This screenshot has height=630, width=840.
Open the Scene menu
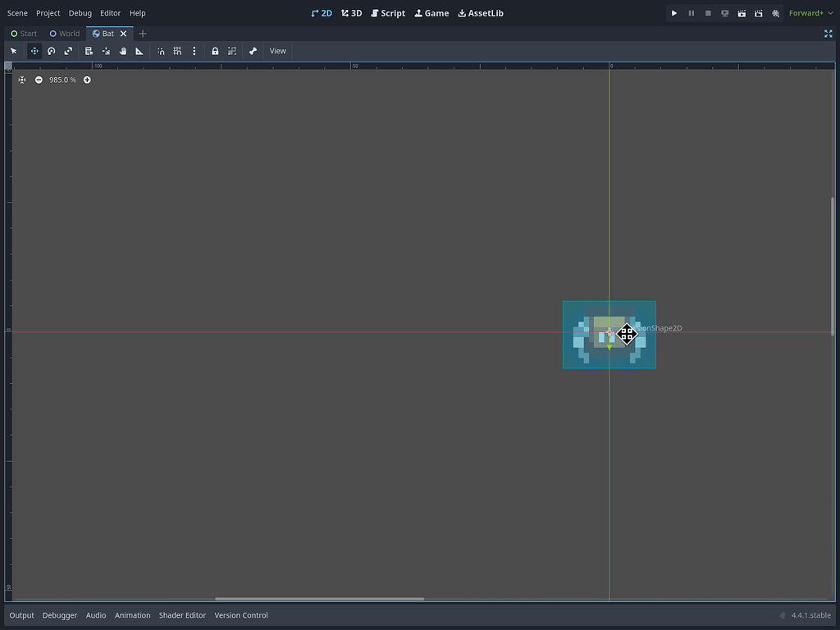[17, 13]
